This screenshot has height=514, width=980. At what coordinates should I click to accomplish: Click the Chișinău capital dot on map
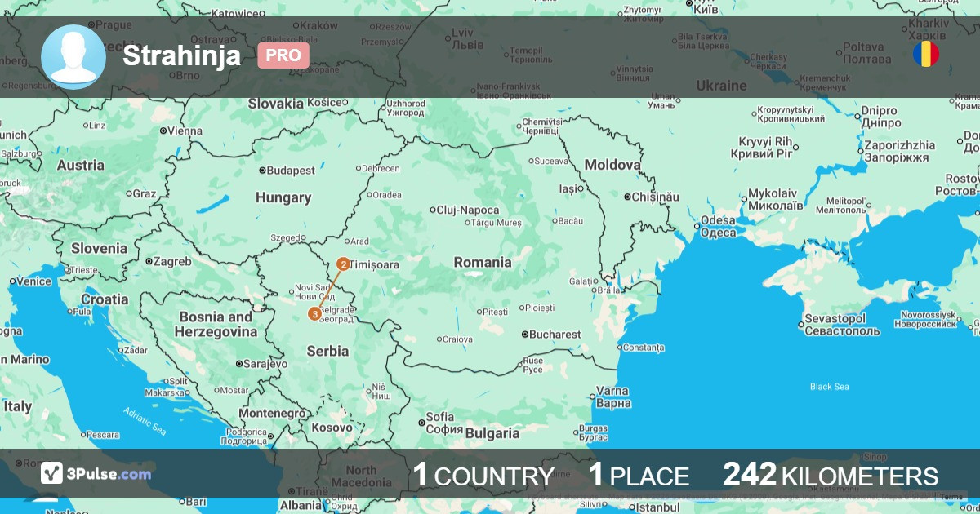tap(627, 197)
